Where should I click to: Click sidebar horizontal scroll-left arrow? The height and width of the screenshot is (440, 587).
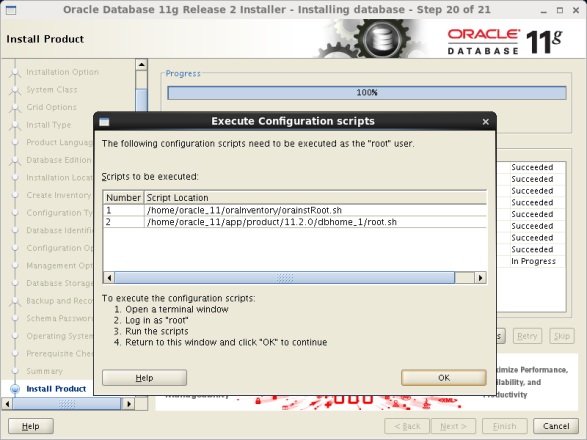pyautogui.click(x=7, y=404)
